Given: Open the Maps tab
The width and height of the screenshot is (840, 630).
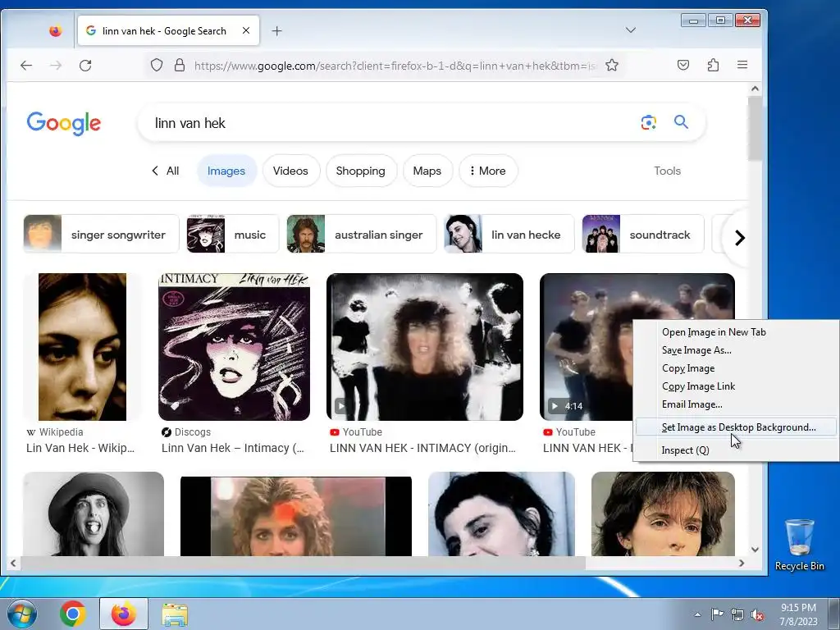Looking at the screenshot, I should click(427, 171).
